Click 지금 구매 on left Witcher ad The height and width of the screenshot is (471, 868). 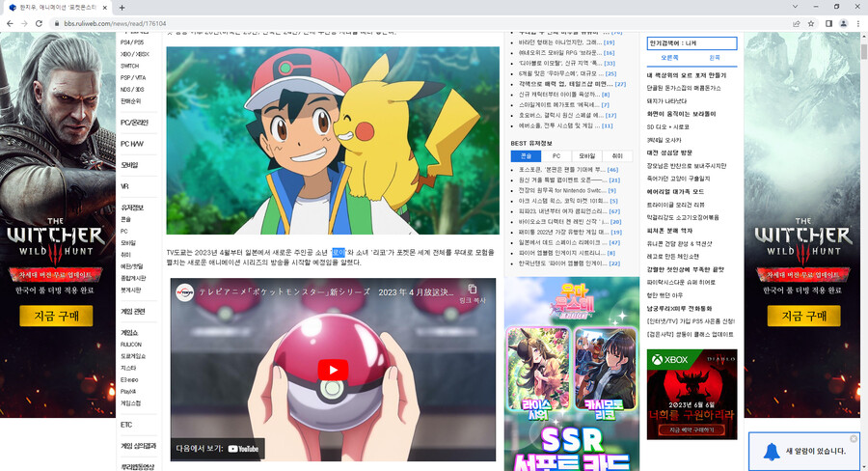[x=56, y=316]
